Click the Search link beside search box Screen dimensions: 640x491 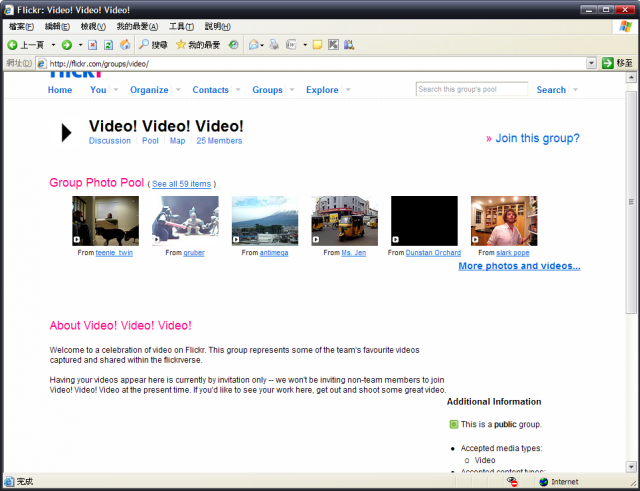551,90
